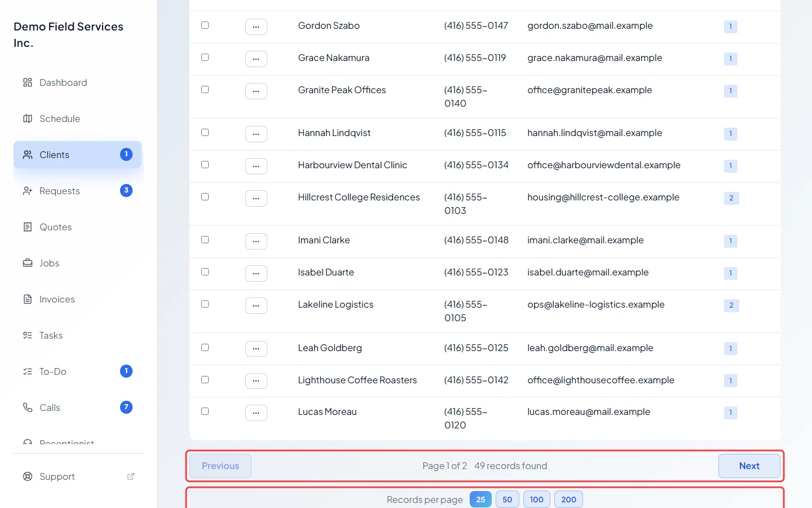Image resolution: width=812 pixels, height=508 pixels.
Task: Click phone number (416) 555-0134
Action: [476, 165]
